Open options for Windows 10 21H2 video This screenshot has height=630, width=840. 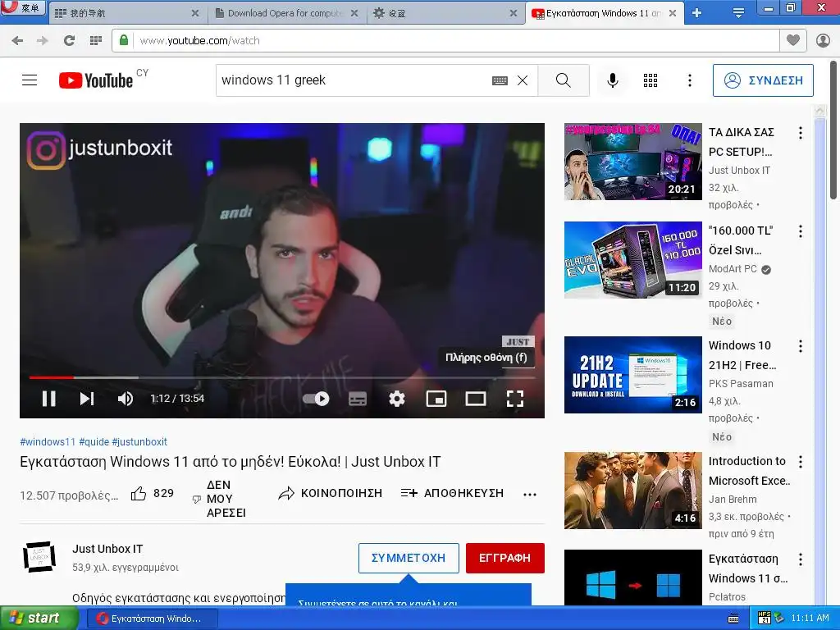801,346
